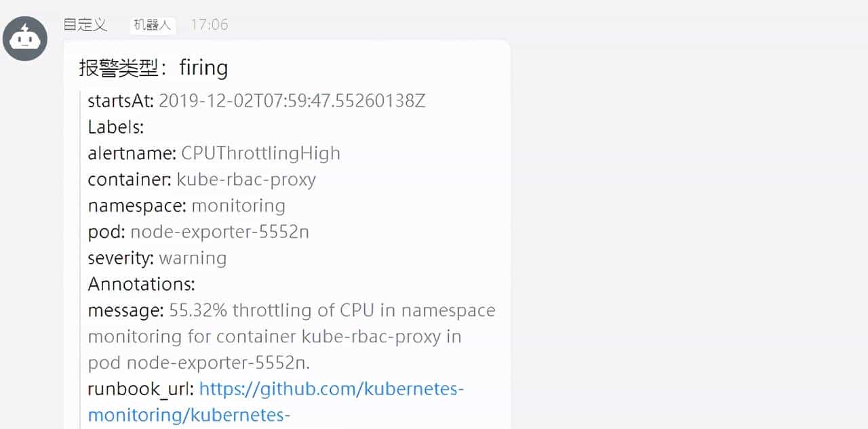Click the container value kube-rbac-proxy
The width and height of the screenshot is (868, 429).
[246, 180]
